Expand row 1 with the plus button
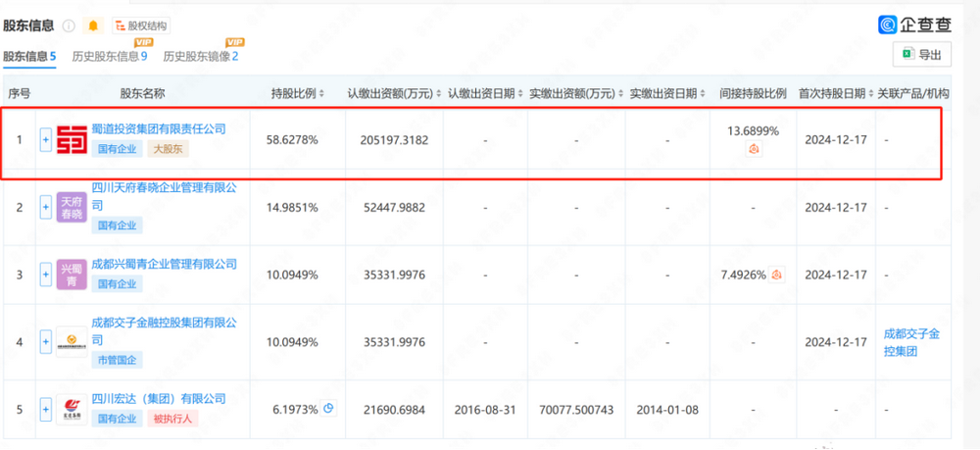 point(45,140)
